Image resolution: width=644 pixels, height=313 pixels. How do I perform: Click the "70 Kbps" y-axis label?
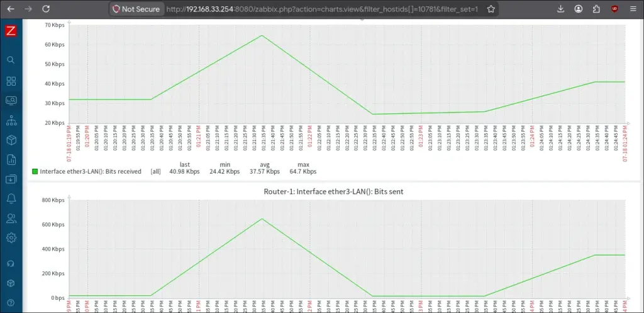click(55, 25)
